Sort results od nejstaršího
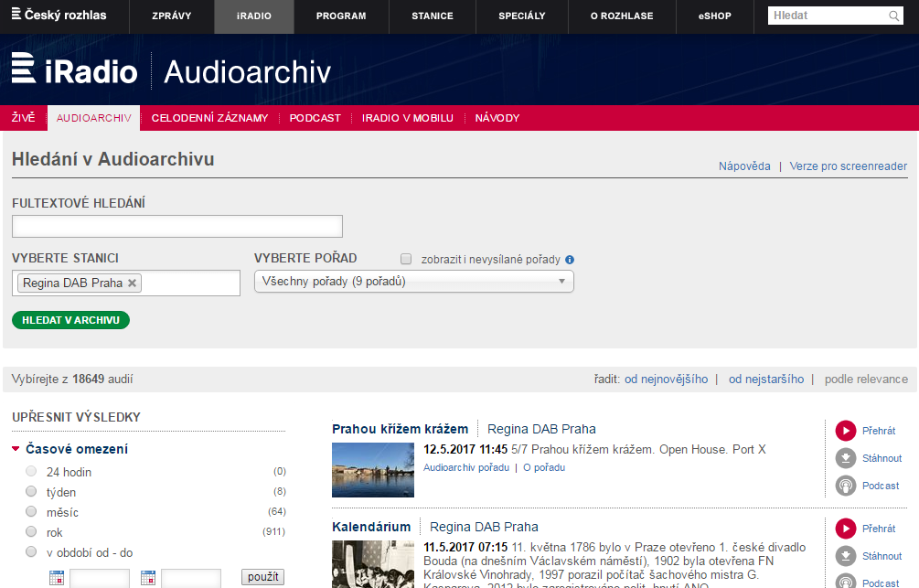 (x=766, y=380)
